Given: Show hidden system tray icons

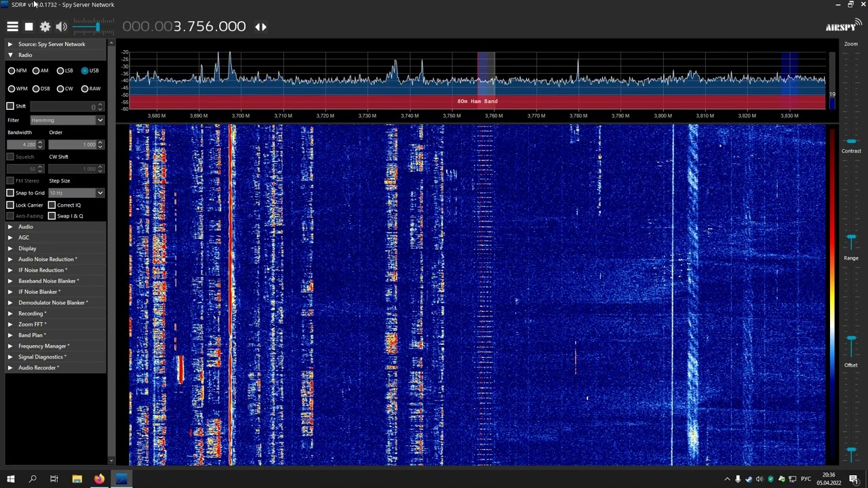Looking at the screenshot, I should [727, 479].
